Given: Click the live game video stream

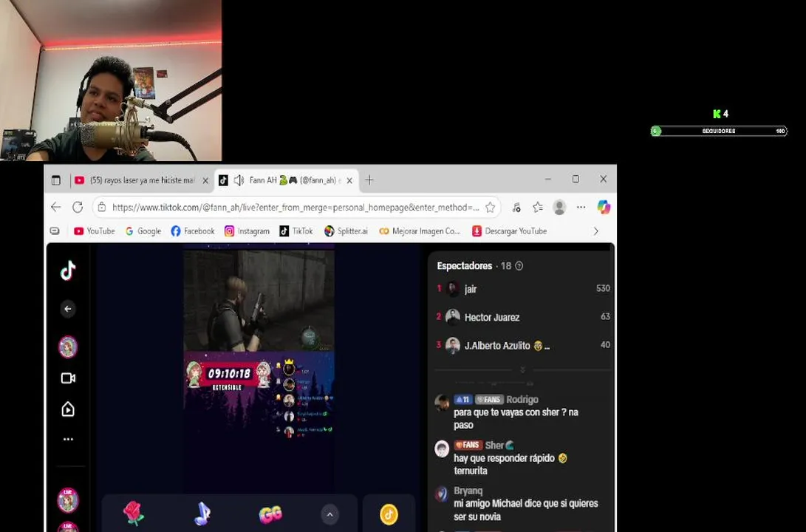Looking at the screenshot, I should pyautogui.click(x=259, y=300).
